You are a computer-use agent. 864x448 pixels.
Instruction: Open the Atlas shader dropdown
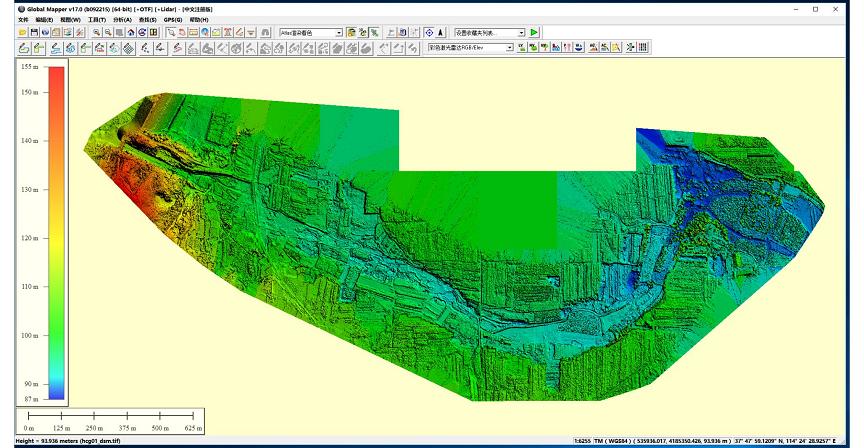(338, 33)
